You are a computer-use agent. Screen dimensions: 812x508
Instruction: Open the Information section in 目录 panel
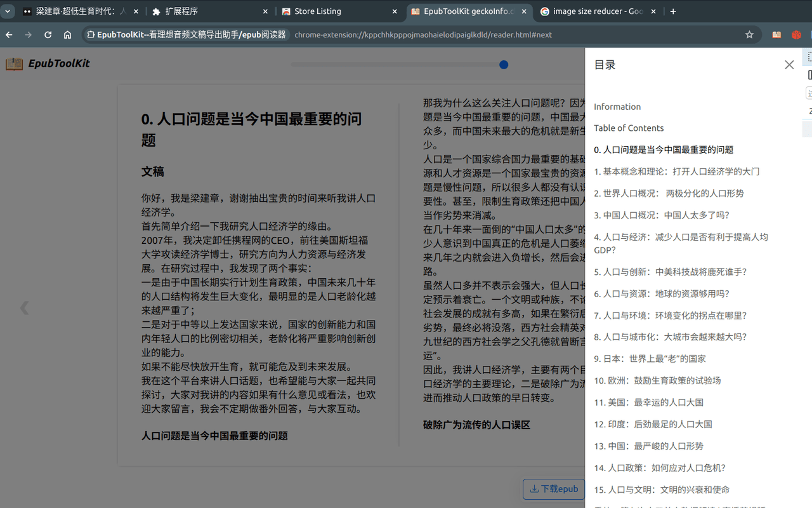tap(617, 106)
